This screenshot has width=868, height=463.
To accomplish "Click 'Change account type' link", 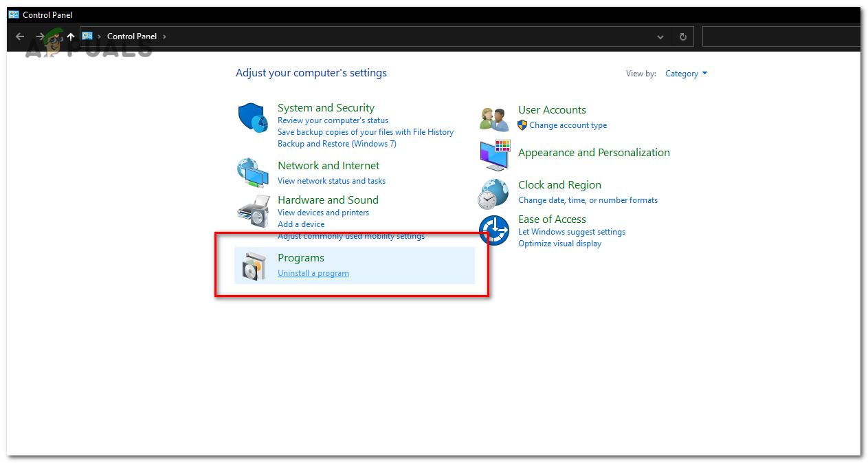I will pyautogui.click(x=569, y=125).
